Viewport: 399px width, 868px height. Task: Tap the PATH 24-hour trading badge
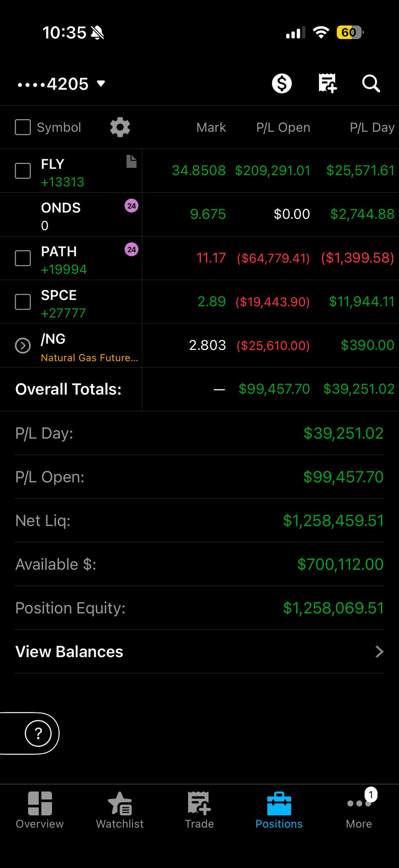131,250
